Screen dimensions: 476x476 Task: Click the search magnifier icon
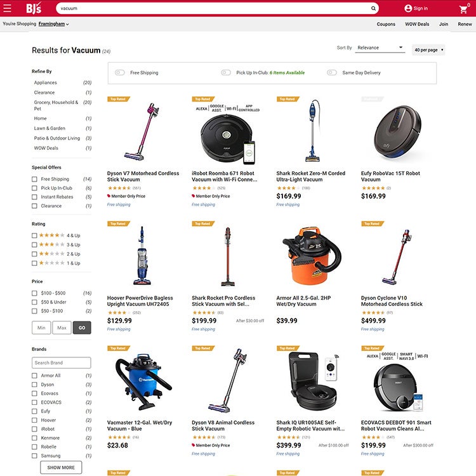pyautogui.click(x=373, y=8)
